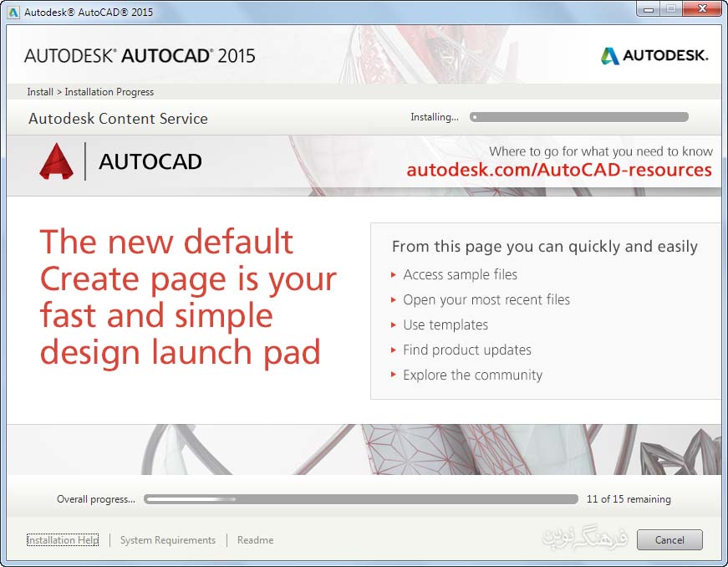
Task: Click the 'AUTODESK AUTOCAD 2015' header title
Action: (x=140, y=56)
